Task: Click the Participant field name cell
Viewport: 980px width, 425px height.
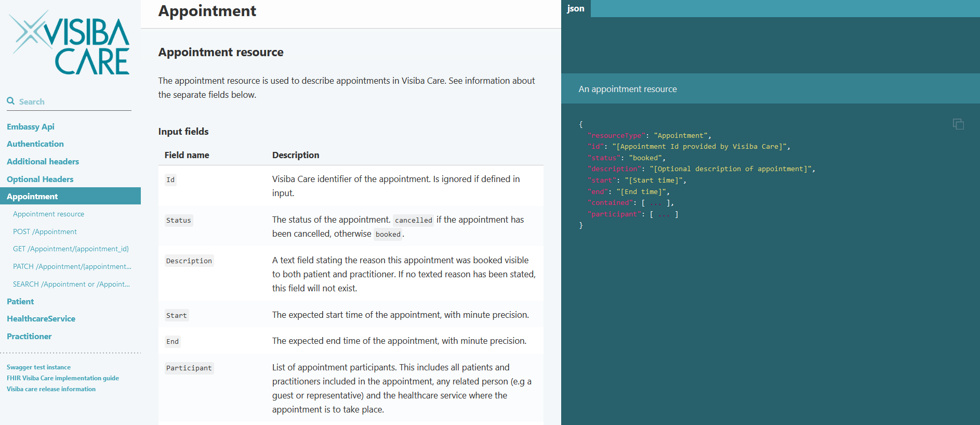Action: click(x=189, y=368)
